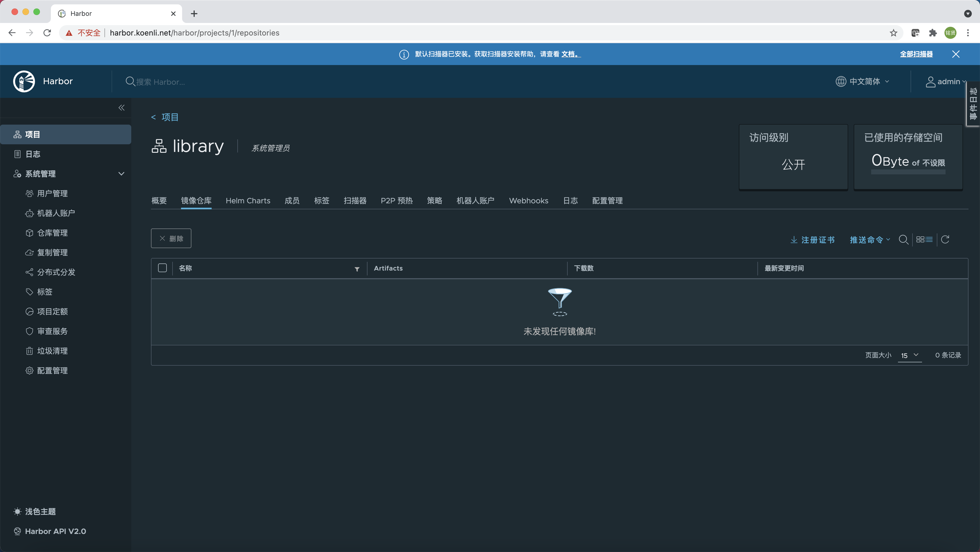Open the Webhooks tab
This screenshot has height=552, width=980.
tap(529, 200)
